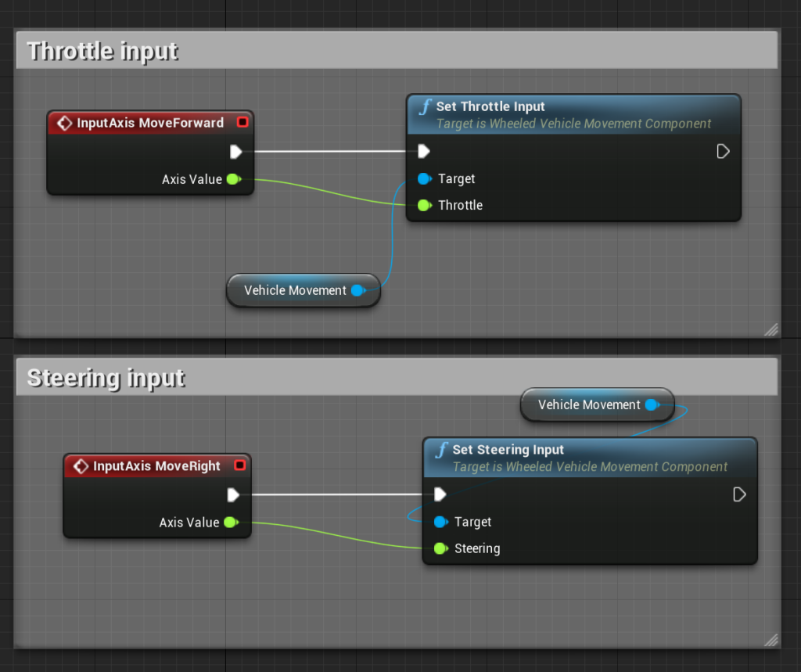Viewport: 801px width, 672px height.
Task: Click the red square on InputAxis MoveForward node
Action: tap(242, 122)
